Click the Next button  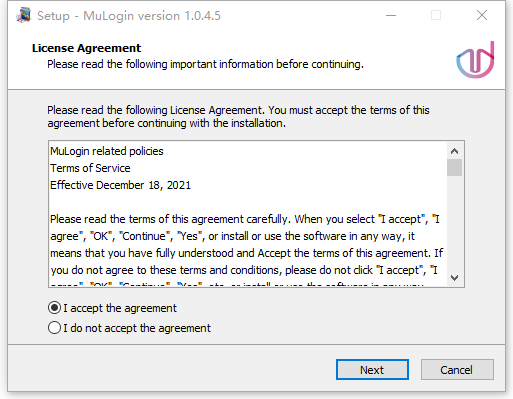coord(372,370)
